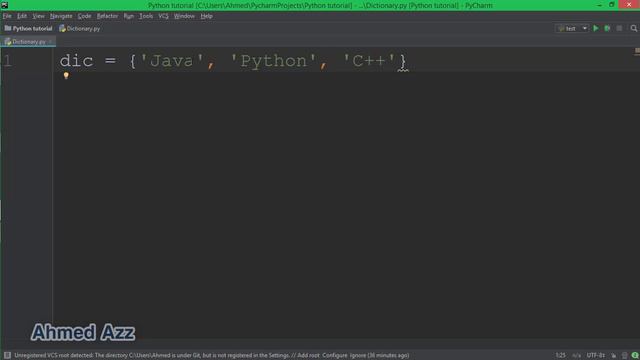The height and width of the screenshot is (360, 640).
Task: Click line number 1 in the gutter
Action: 8,61
